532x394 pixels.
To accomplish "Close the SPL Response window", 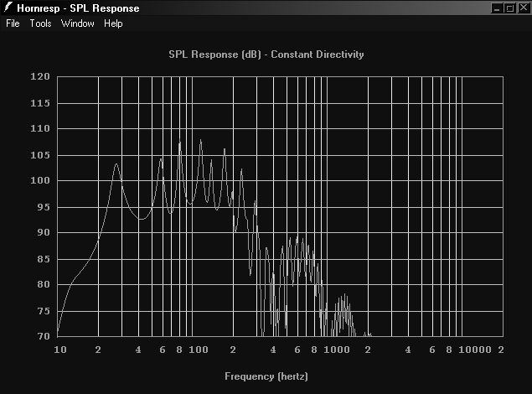I will (x=523, y=8).
